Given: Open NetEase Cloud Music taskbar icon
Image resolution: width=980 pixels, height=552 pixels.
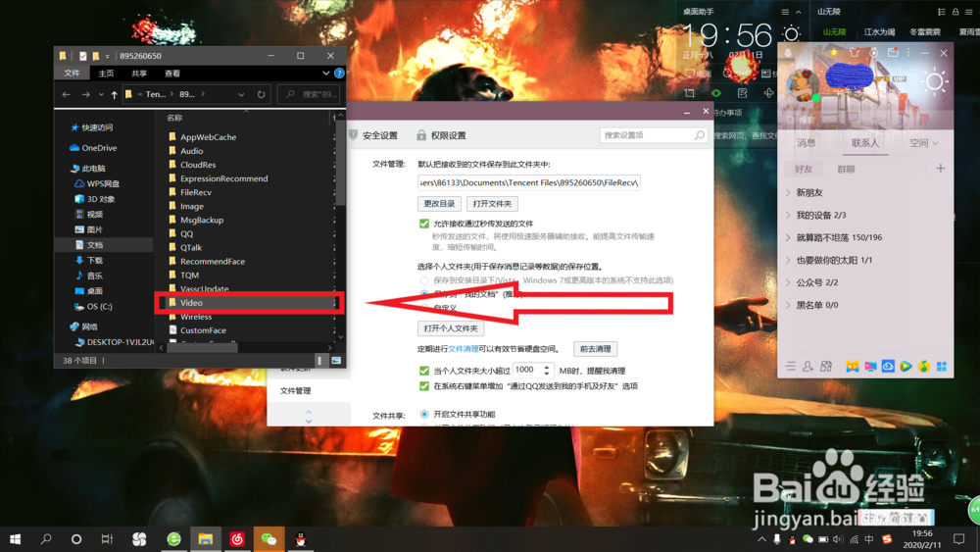Looking at the screenshot, I should (237, 539).
